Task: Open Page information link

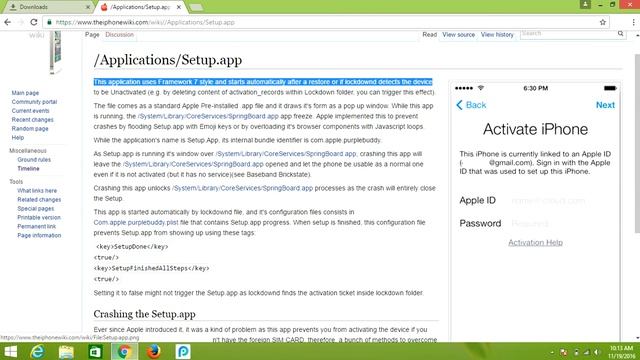Action: (39, 236)
